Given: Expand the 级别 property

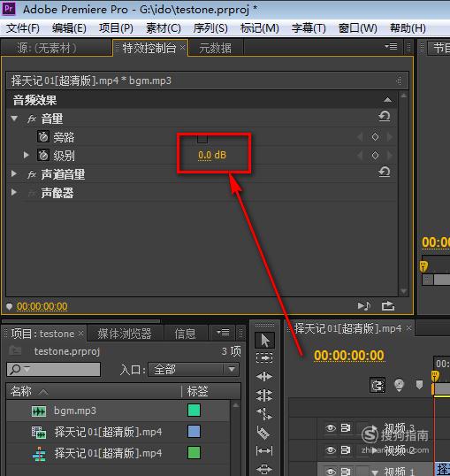Looking at the screenshot, I should tap(27, 155).
